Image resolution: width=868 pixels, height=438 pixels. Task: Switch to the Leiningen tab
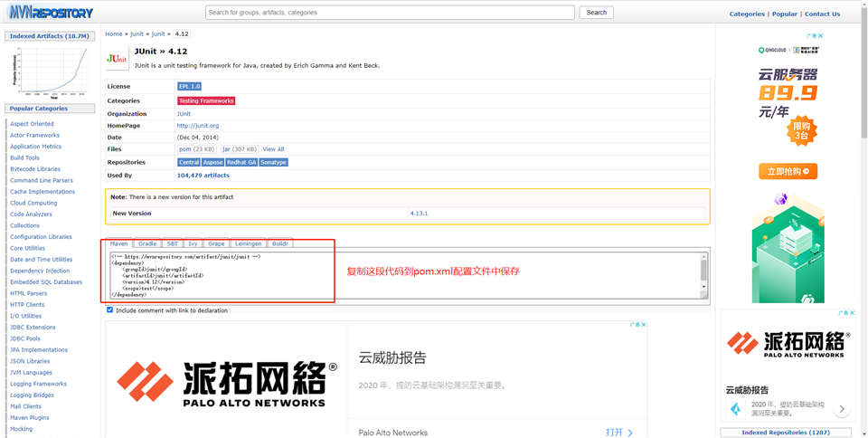coord(248,243)
